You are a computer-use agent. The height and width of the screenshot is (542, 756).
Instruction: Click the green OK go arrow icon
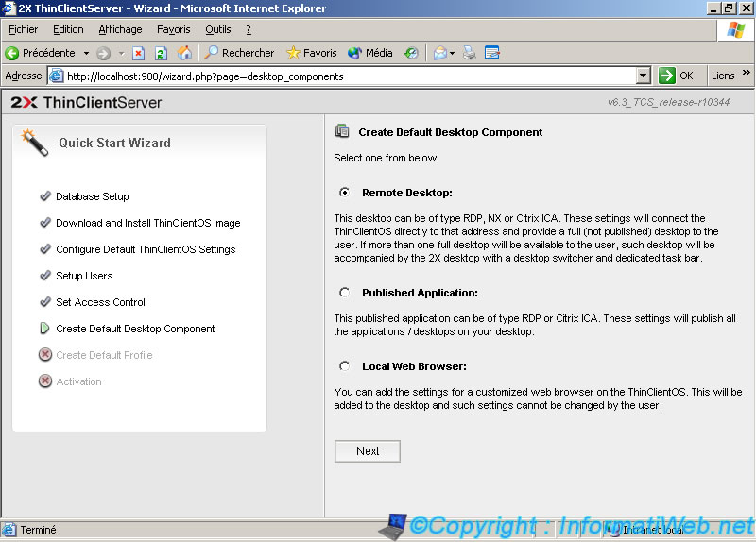[x=667, y=76]
